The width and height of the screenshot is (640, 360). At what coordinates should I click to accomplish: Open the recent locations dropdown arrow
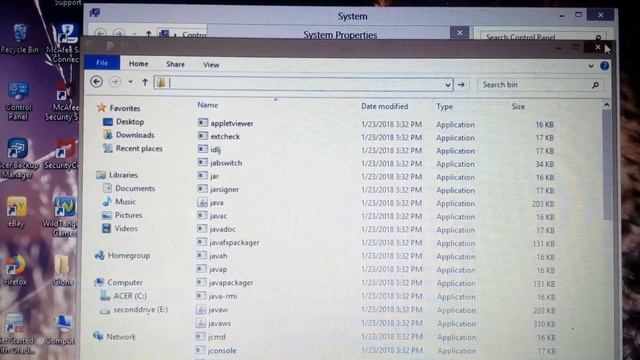(130, 82)
